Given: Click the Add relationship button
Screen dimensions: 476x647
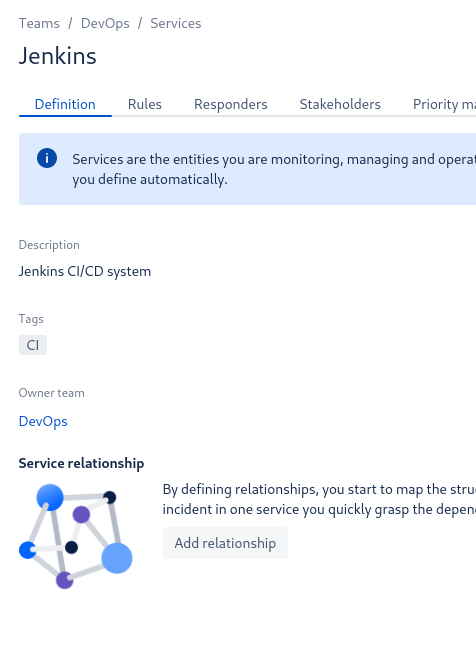Looking at the screenshot, I should point(225,543).
